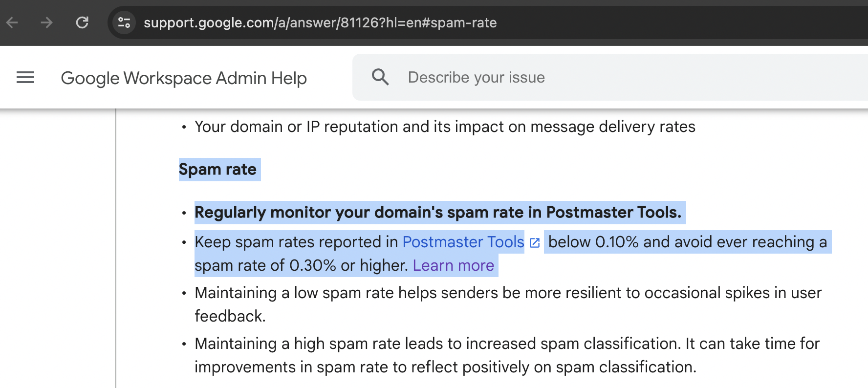Click the external link icon after Postmaster Tools
The width and height of the screenshot is (868, 388).
coord(535,243)
